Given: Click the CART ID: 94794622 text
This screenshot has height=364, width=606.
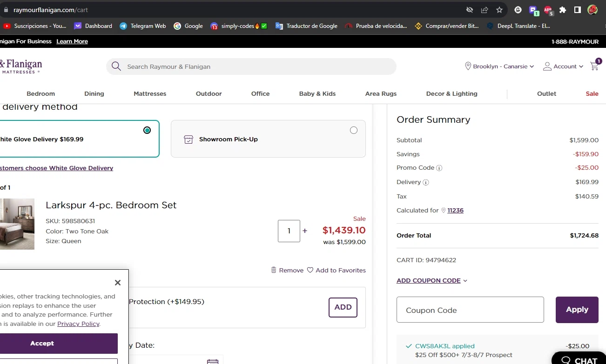Looking at the screenshot, I should point(426,260).
